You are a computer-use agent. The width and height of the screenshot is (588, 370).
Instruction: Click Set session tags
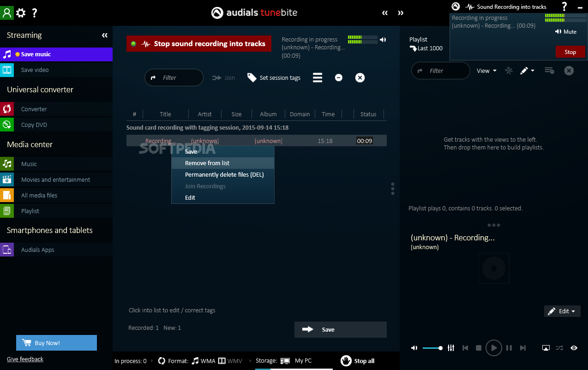274,78
